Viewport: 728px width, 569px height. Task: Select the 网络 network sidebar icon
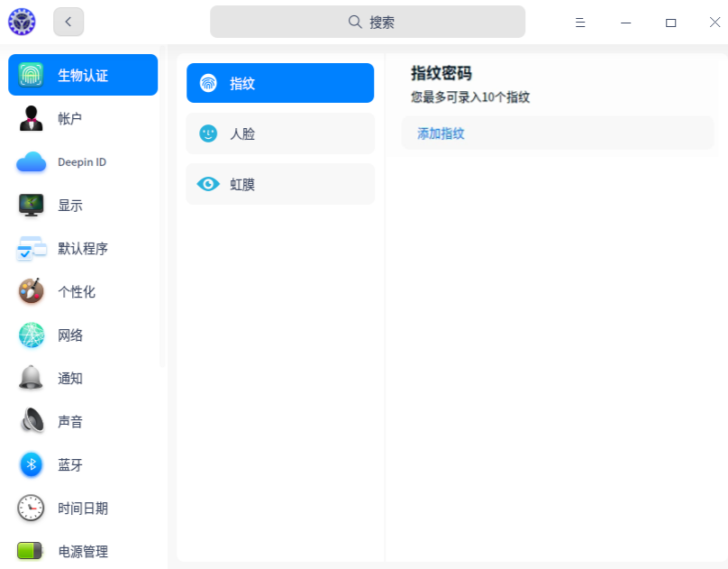point(81,335)
